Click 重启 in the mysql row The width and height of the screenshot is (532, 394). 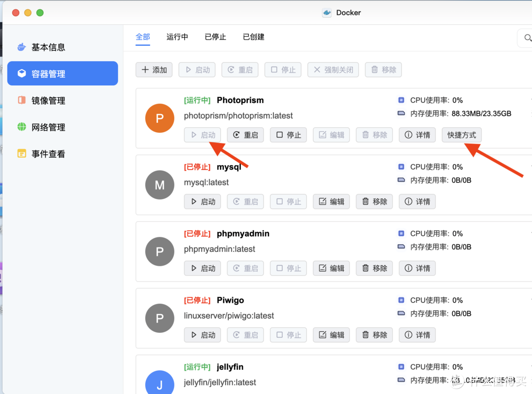click(x=245, y=201)
